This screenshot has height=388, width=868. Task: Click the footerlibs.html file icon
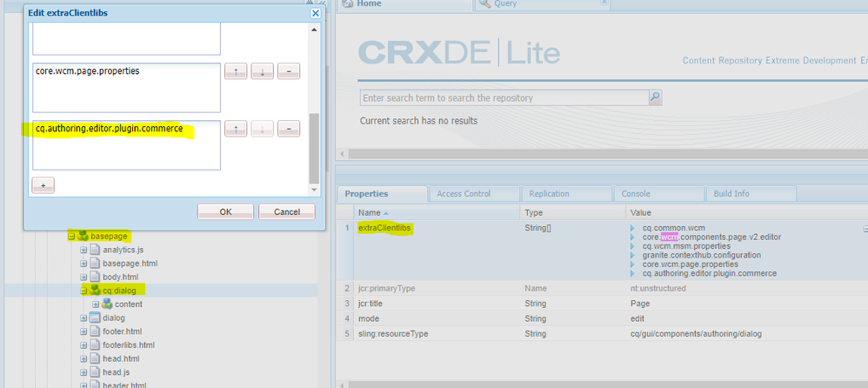pyautogui.click(x=95, y=345)
